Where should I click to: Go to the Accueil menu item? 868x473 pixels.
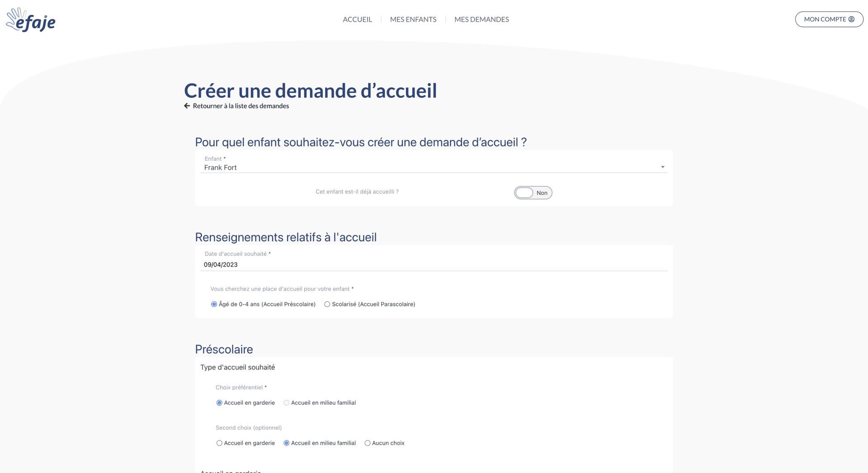357,19
